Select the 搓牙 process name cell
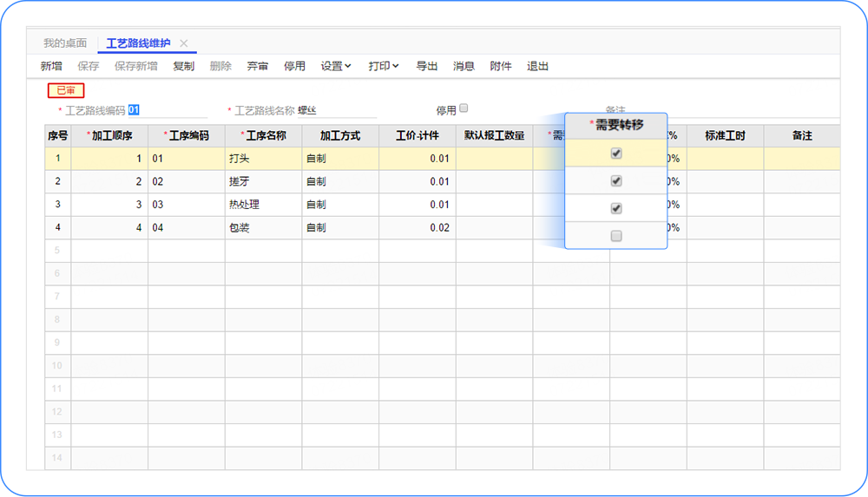868x497 pixels. pyautogui.click(x=264, y=181)
